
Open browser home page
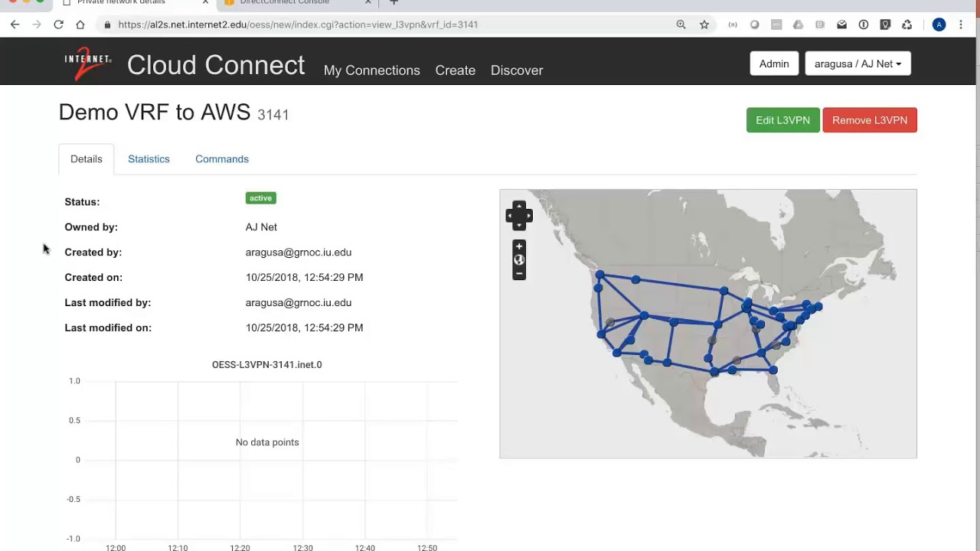(x=80, y=24)
